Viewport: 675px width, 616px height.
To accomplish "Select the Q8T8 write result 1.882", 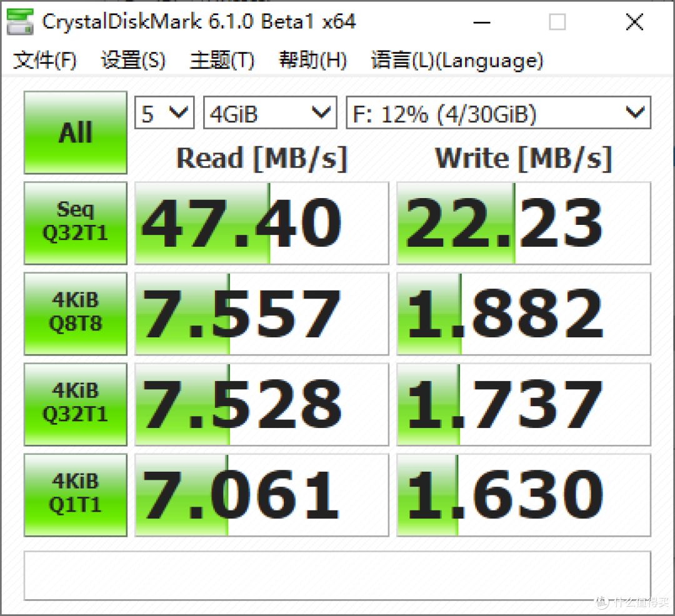I will 524,314.
